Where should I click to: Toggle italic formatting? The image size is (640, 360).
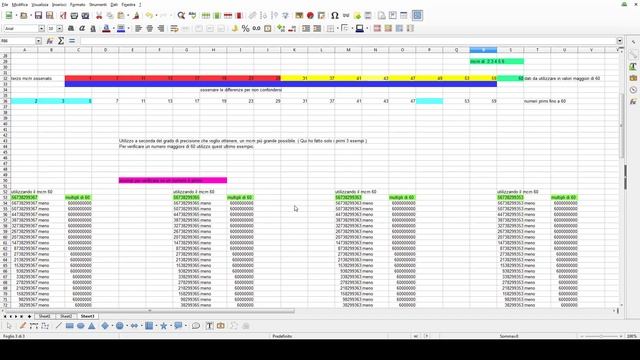coord(82,29)
